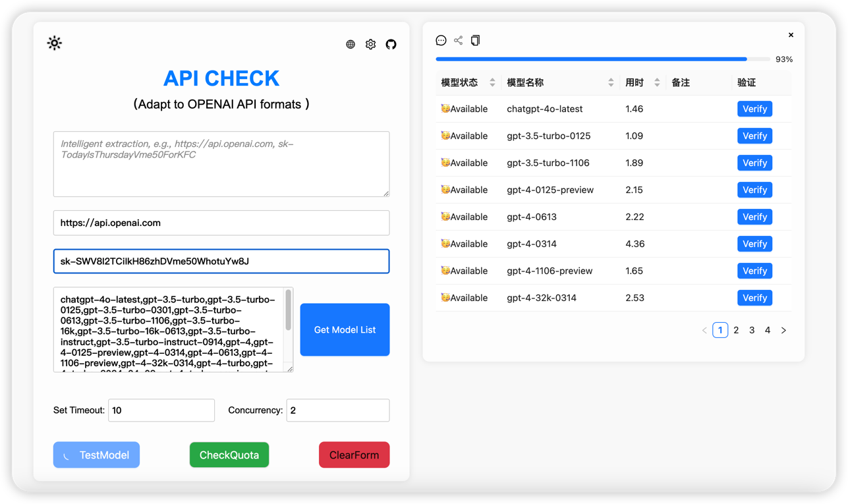Click the CheckQuota button
The image size is (848, 504).
point(229,455)
